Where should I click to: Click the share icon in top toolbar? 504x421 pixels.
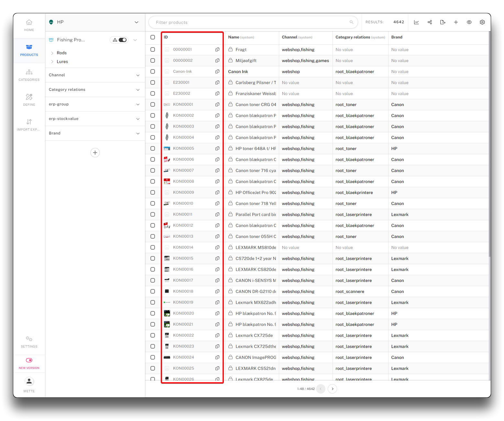430,22
